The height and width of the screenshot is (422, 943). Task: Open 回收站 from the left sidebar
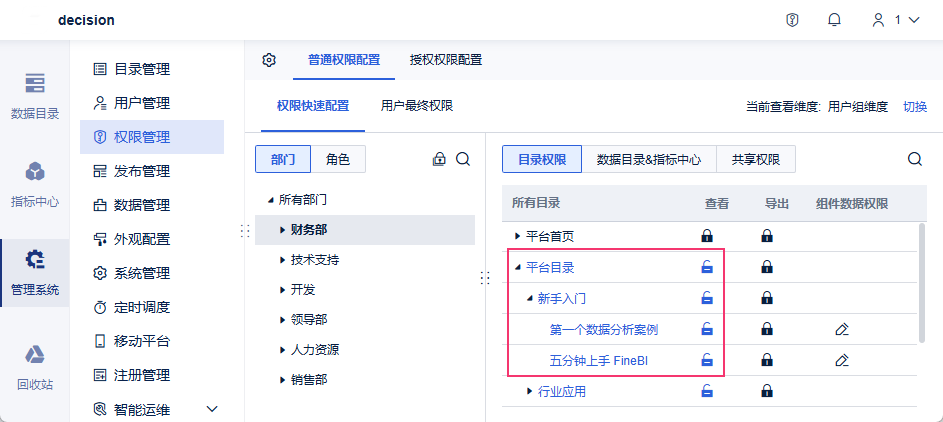(x=35, y=366)
